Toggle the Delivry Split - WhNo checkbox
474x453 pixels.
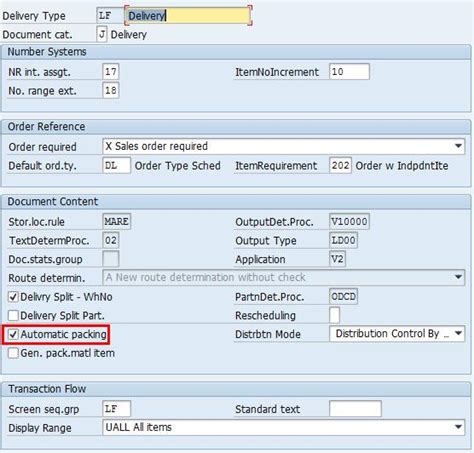click(13, 297)
